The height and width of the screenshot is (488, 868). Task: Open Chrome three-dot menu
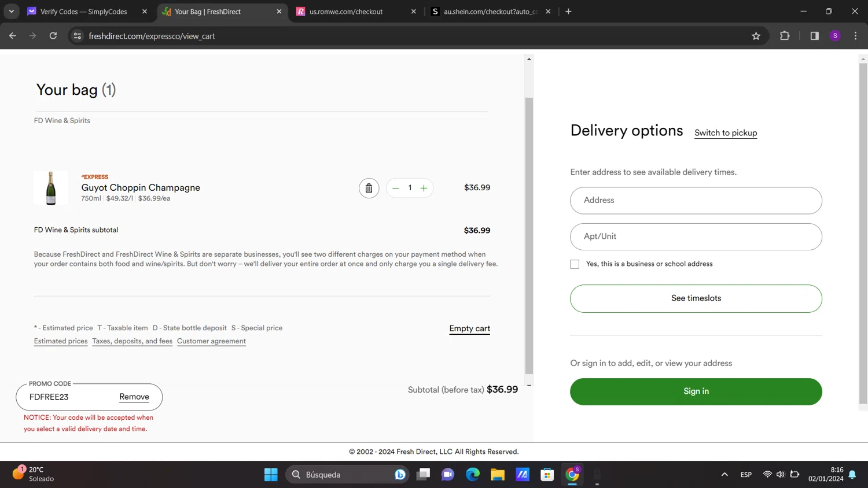tap(855, 36)
